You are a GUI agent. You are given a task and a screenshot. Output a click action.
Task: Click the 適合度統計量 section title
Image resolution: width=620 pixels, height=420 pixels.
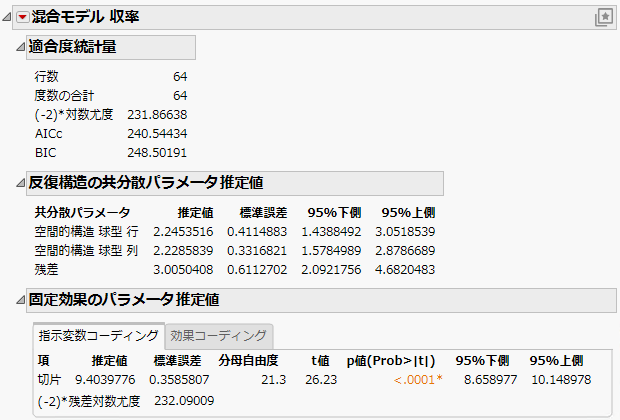73,47
